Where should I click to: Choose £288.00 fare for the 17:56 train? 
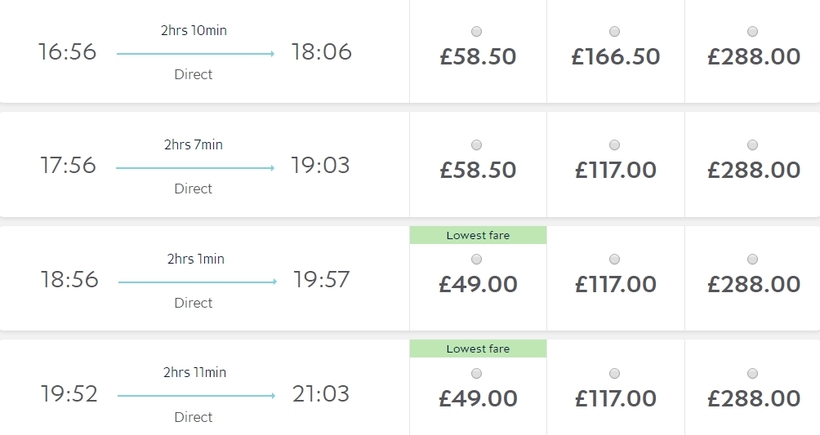point(752,145)
